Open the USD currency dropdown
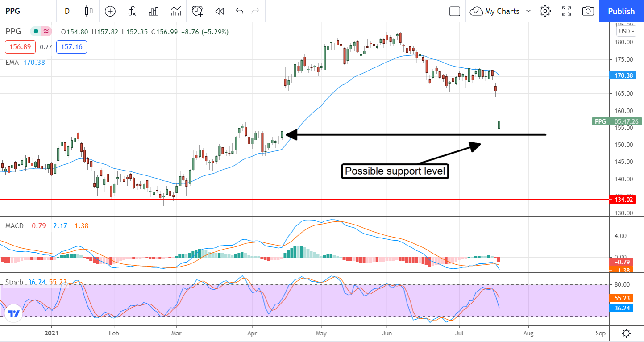The height and width of the screenshot is (342, 644). click(x=626, y=31)
